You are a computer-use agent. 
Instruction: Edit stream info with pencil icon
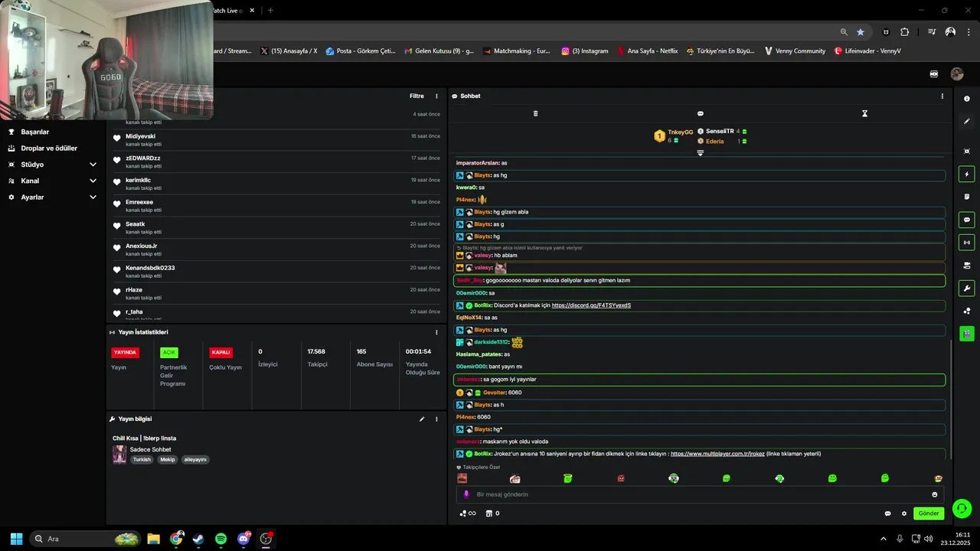tap(421, 419)
